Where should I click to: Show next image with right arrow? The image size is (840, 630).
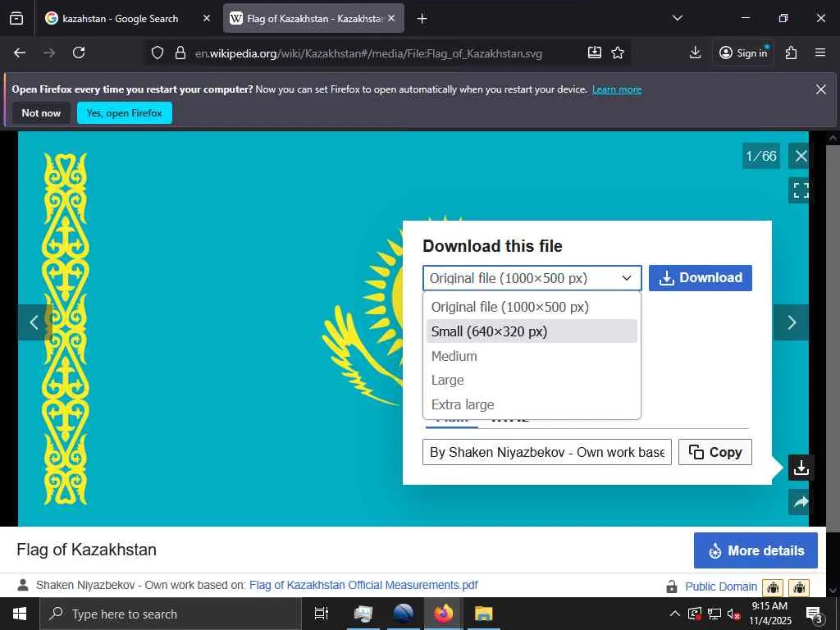(792, 322)
